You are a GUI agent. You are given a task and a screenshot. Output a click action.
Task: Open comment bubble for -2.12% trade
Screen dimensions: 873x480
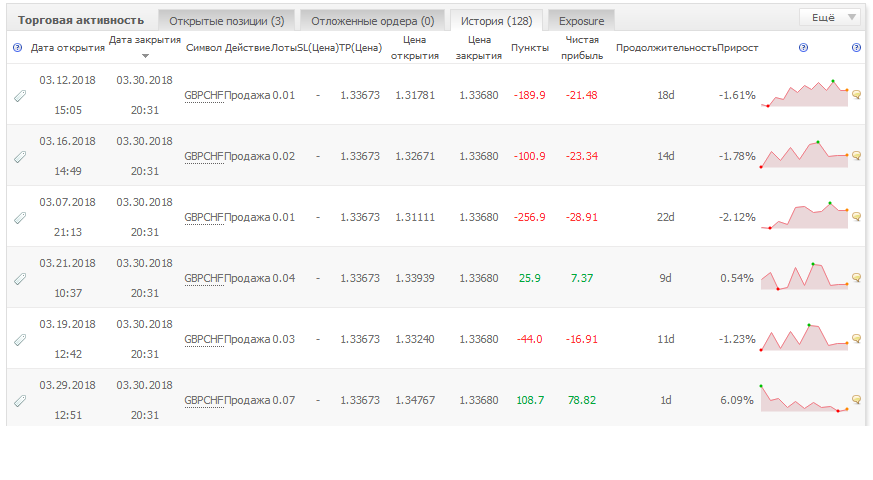(x=856, y=216)
